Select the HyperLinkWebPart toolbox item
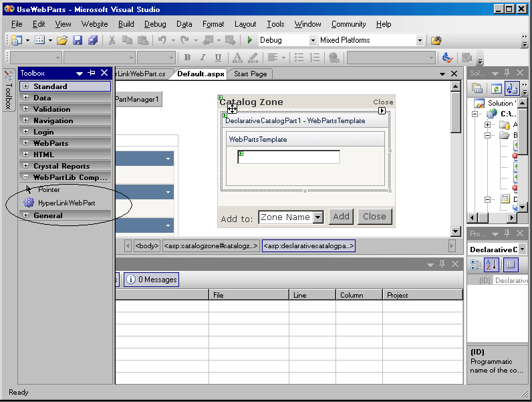The height and width of the screenshot is (402, 532). click(x=65, y=203)
